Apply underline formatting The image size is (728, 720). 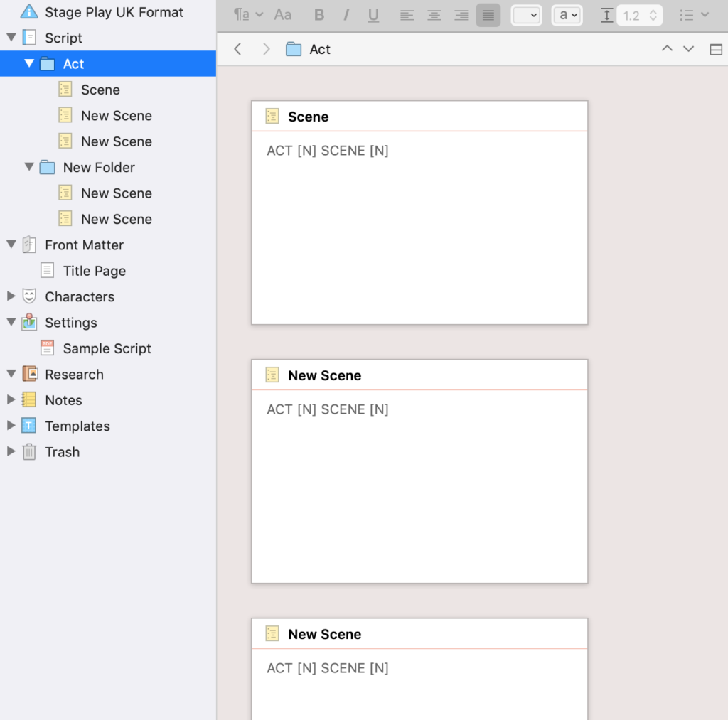tap(373, 15)
